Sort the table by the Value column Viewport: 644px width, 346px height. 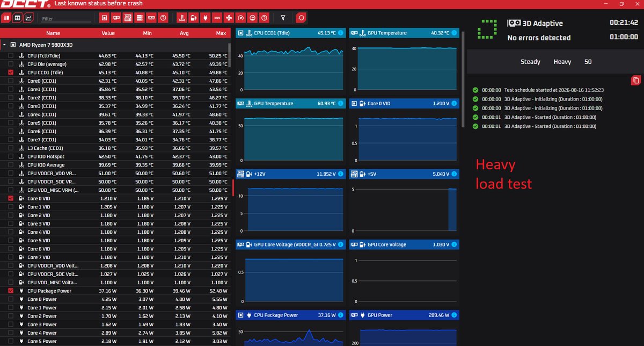tap(108, 33)
